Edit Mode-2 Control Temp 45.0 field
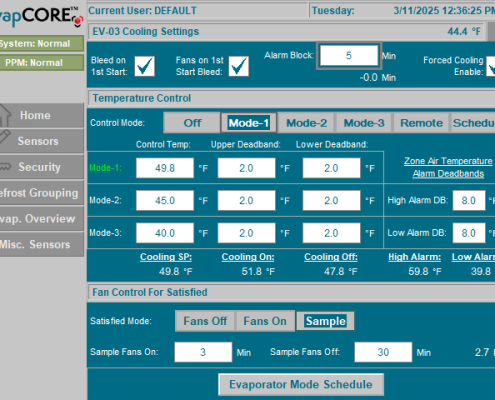 coord(165,200)
